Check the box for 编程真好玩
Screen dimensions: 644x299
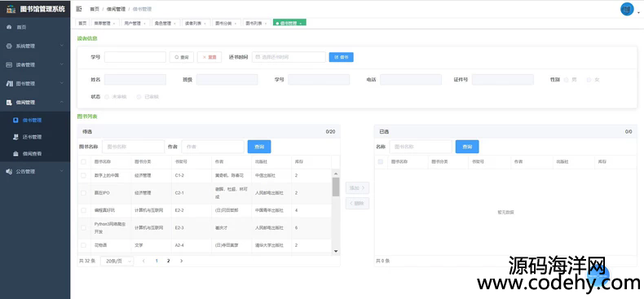click(x=83, y=210)
